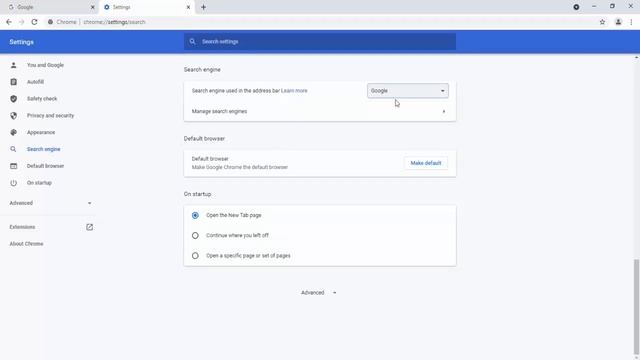Focus the Search settings field
Image resolution: width=640 pixels, height=360 pixels.
(x=320, y=42)
